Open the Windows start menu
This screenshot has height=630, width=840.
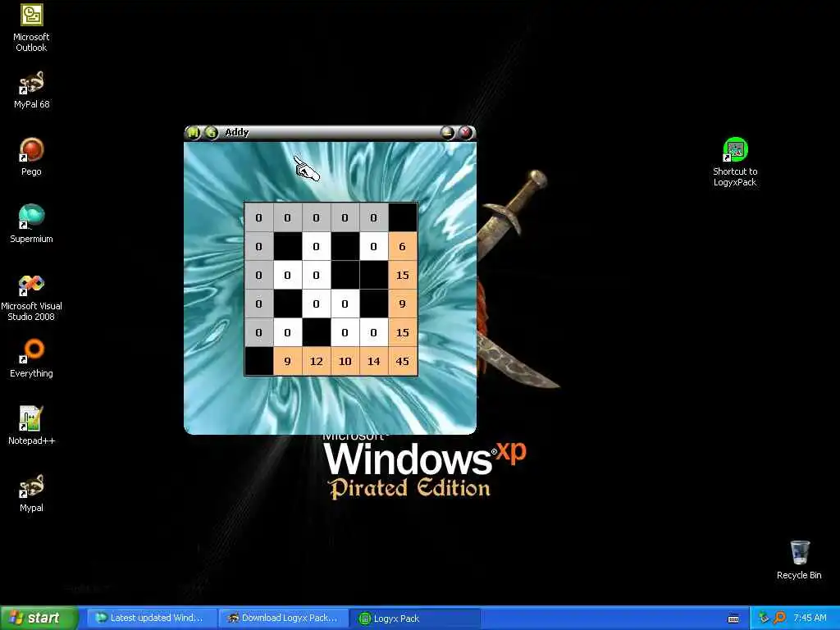(x=39, y=618)
